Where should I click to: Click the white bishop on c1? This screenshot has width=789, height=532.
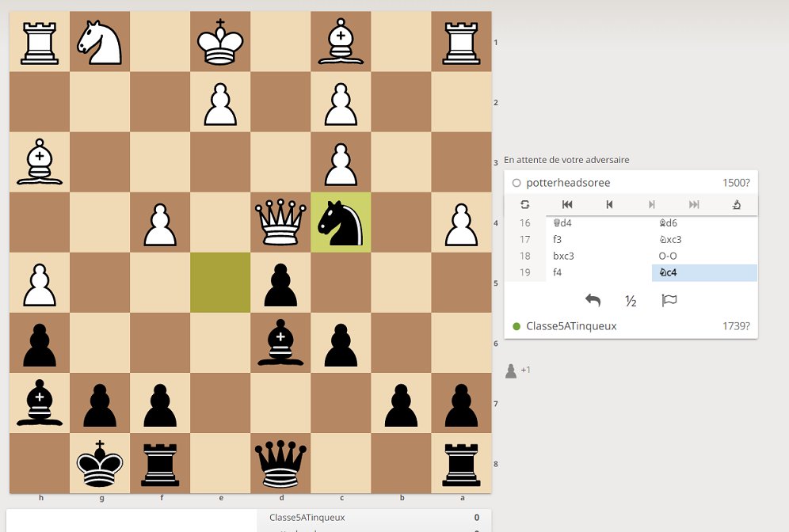pyautogui.click(x=341, y=42)
